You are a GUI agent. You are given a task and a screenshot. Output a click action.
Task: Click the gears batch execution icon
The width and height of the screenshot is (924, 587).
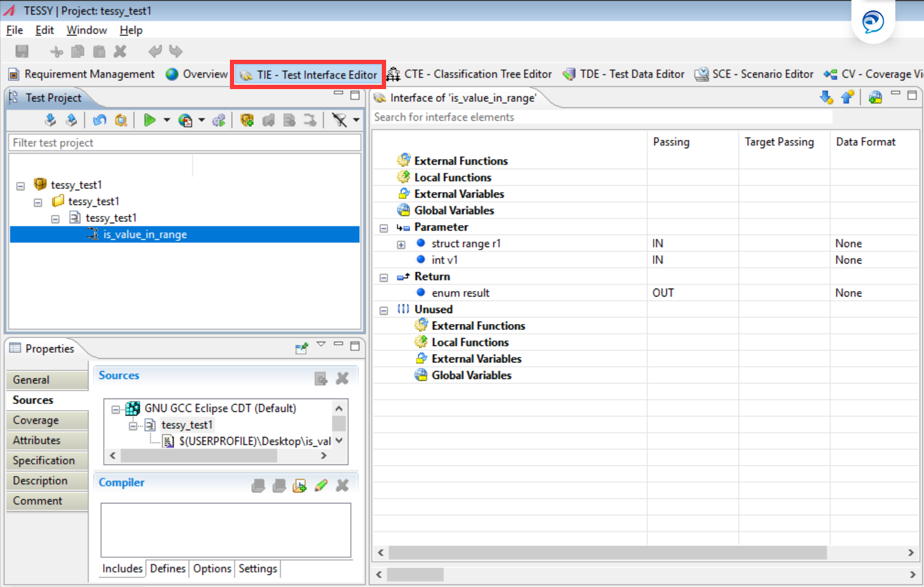click(219, 120)
